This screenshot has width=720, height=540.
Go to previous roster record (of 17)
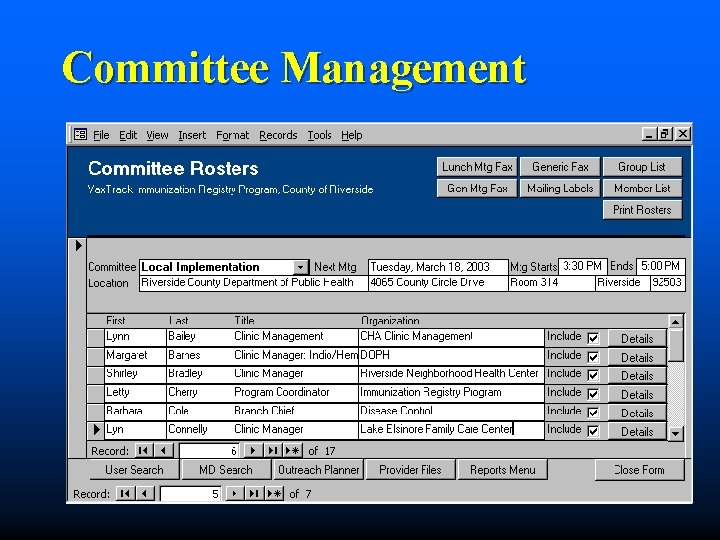(x=163, y=450)
